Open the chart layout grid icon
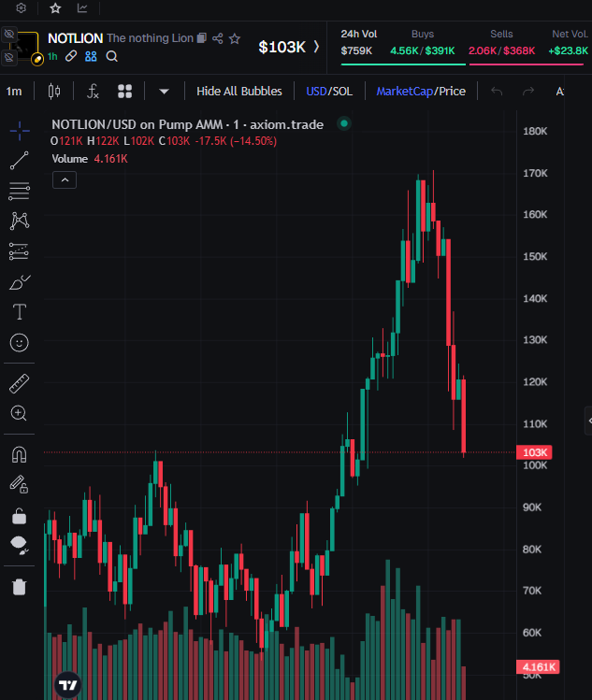The width and height of the screenshot is (592, 700). click(x=124, y=92)
